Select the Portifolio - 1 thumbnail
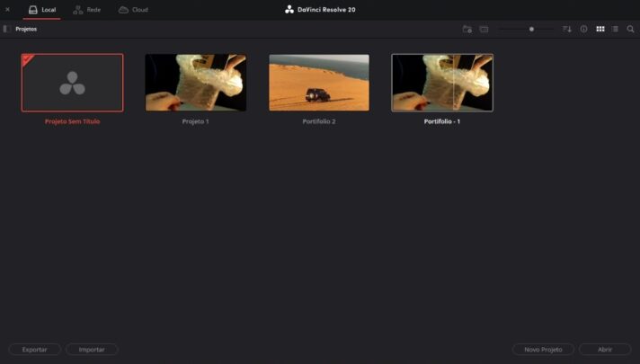This screenshot has width=640, height=364. coord(442,83)
